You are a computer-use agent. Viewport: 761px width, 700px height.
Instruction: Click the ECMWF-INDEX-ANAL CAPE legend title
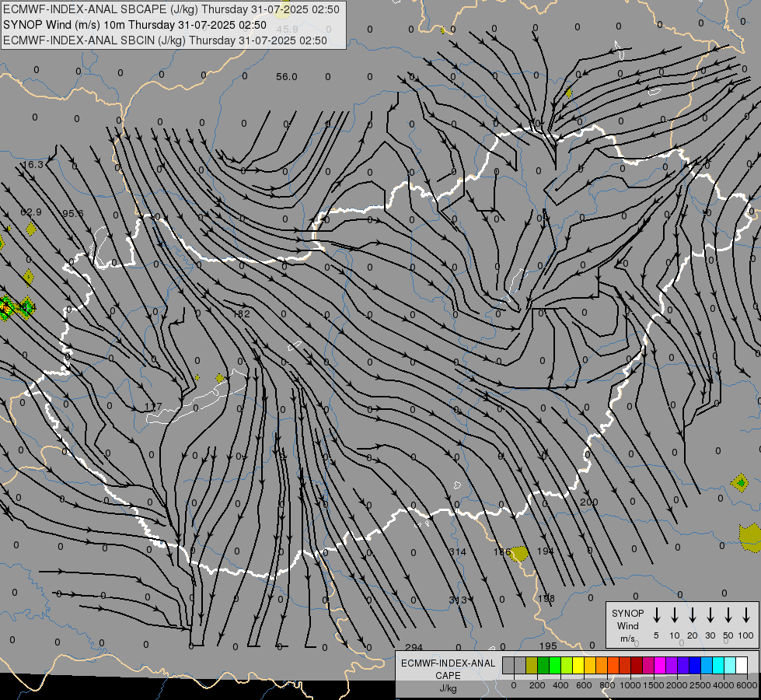[448, 669]
